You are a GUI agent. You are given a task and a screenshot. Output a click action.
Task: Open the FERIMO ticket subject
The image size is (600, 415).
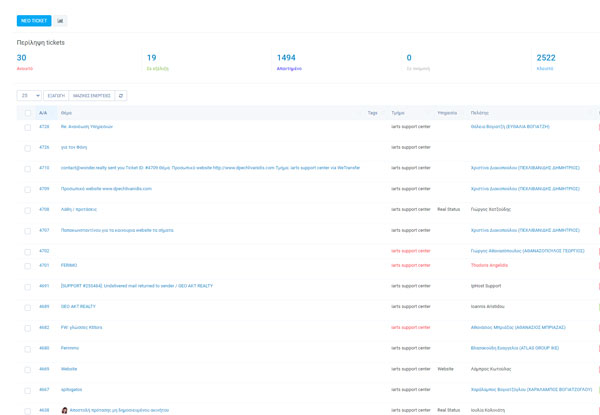pyautogui.click(x=69, y=265)
